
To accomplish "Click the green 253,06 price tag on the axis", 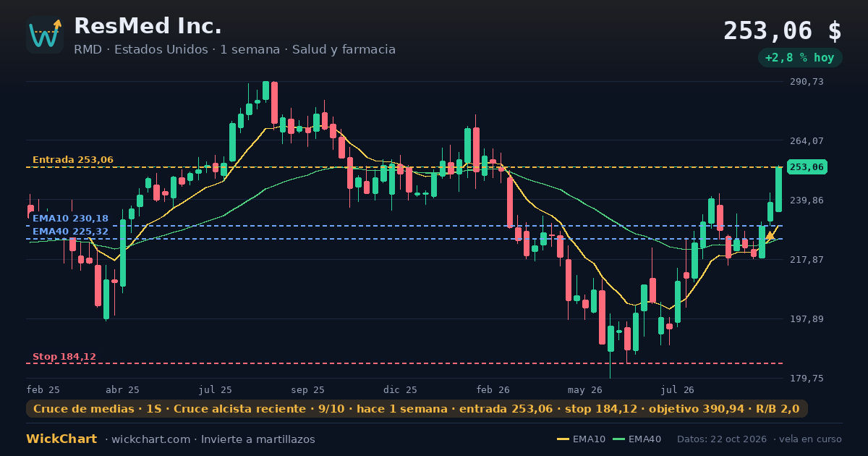I will point(807,167).
